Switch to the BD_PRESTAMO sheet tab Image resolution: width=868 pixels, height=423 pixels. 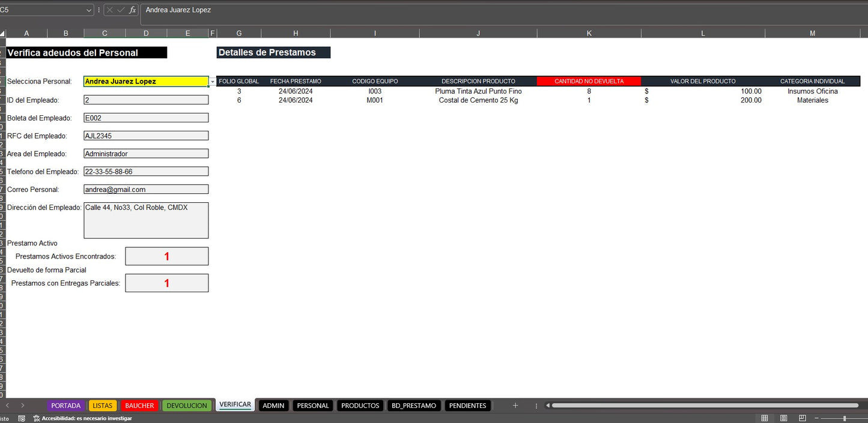click(414, 406)
